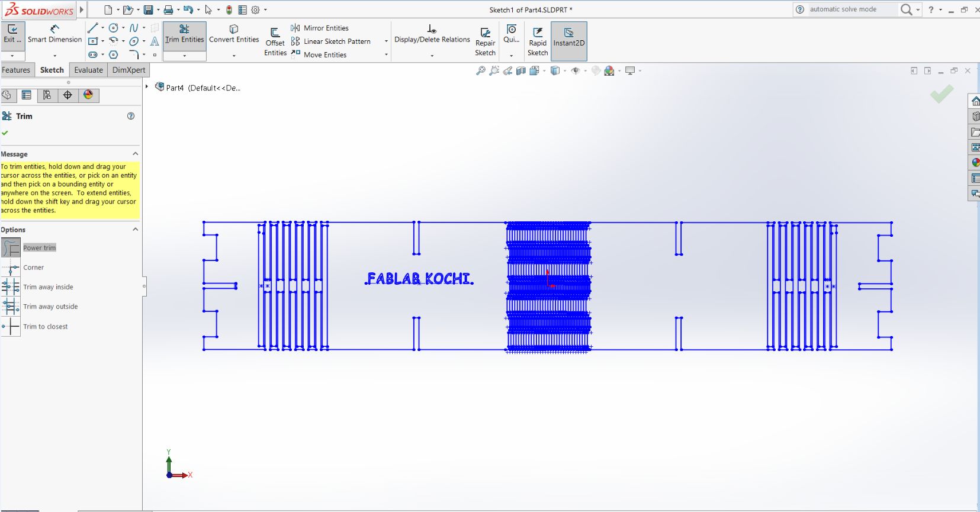The height and width of the screenshot is (512, 980).
Task: Click the Save icon in the title bar
Action: point(148,9)
